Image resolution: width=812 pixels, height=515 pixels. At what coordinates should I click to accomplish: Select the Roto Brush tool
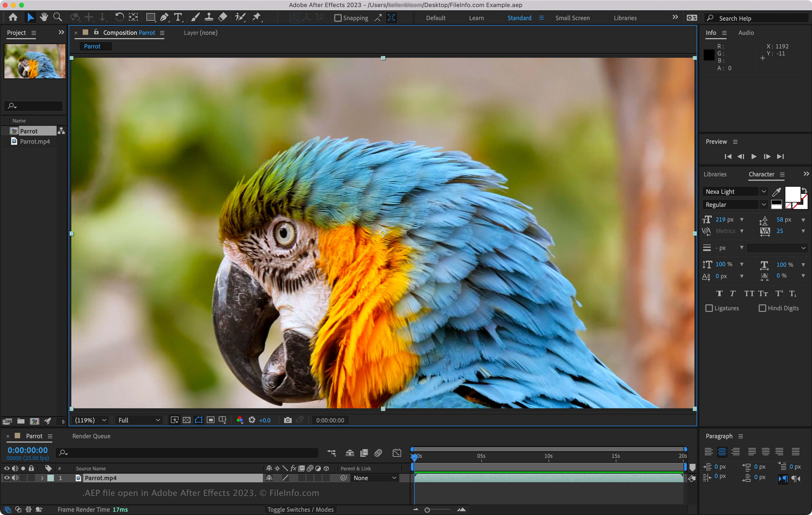(x=241, y=17)
